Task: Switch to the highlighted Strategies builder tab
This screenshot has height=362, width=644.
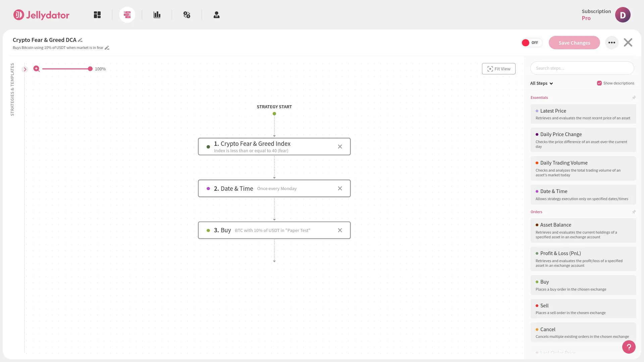Action: click(127, 15)
